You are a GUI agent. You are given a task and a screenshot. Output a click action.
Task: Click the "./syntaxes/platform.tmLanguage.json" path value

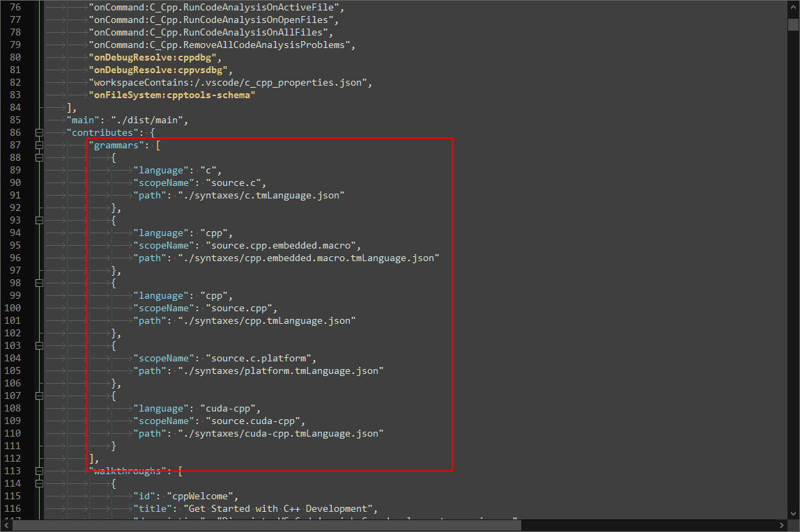280,370
